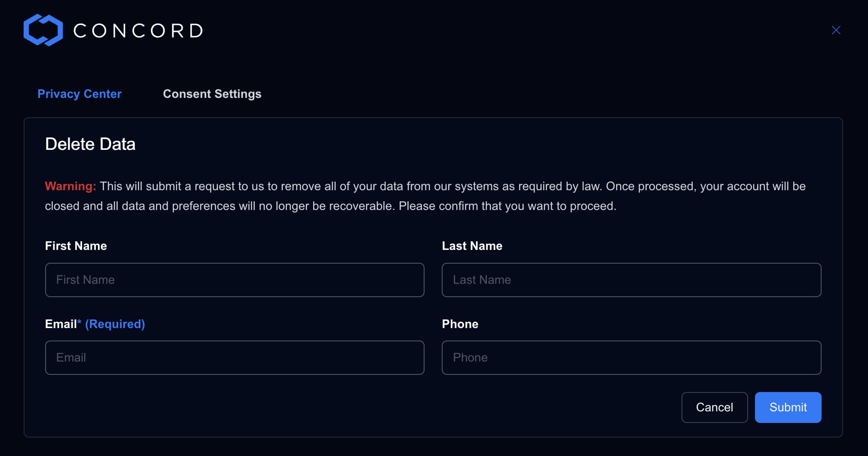Click the Cancel button
The width and height of the screenshot is (868, 456).
point(714,407)
